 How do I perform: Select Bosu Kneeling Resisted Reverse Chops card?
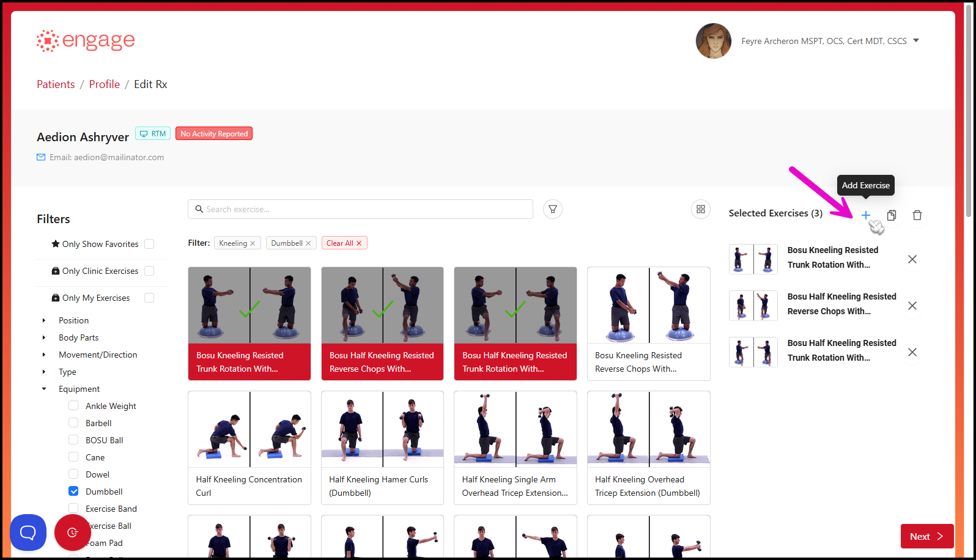click(x=649, y=323)
